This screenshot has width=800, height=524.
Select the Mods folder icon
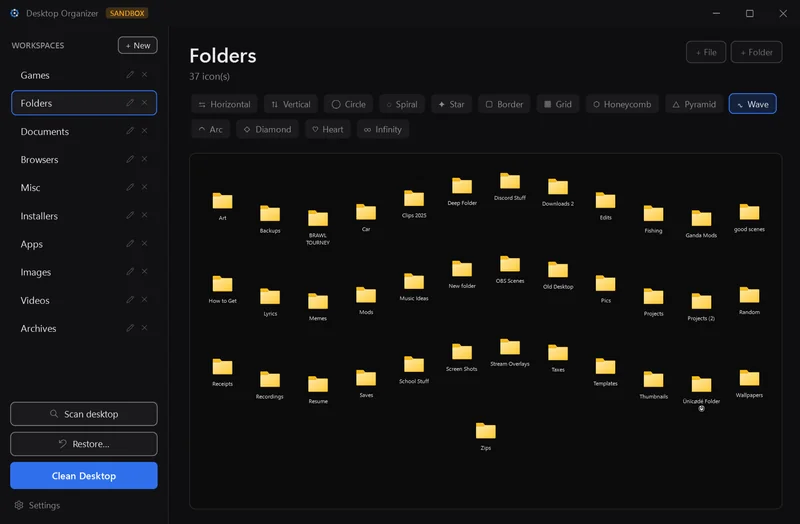click(x=366, y=295)
